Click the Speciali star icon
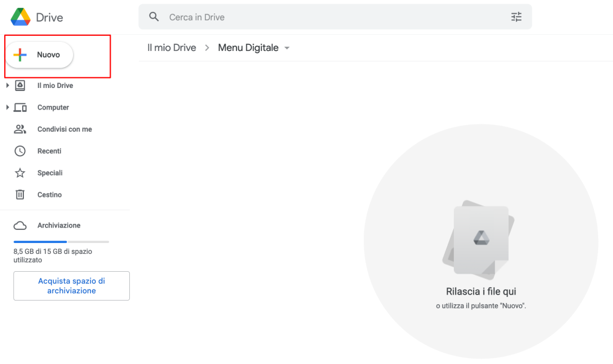 [20, 173]
